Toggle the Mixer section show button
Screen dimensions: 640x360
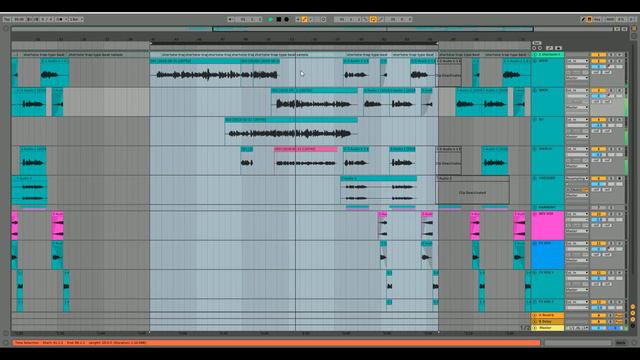coord(633,319)
